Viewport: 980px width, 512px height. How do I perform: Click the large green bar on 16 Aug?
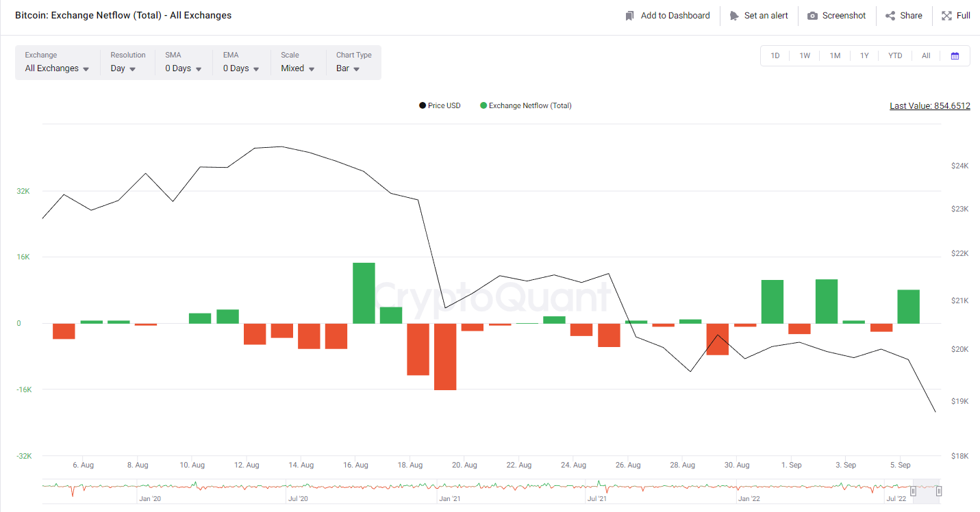(364, 293)
